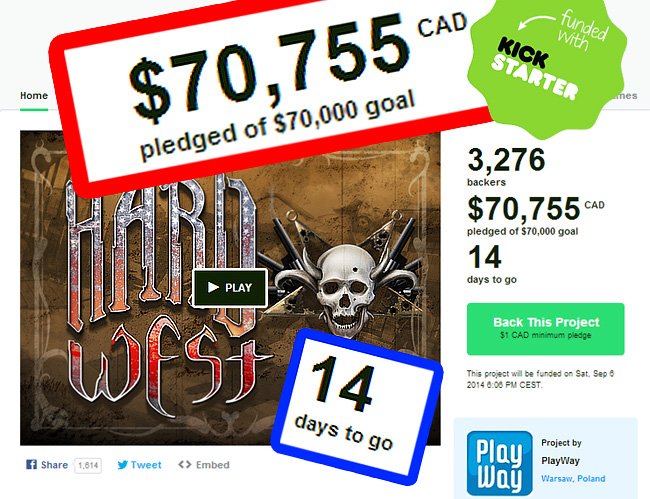Click the Embed link text
This screenshot has height=499, width=650.
pos(213,465)
